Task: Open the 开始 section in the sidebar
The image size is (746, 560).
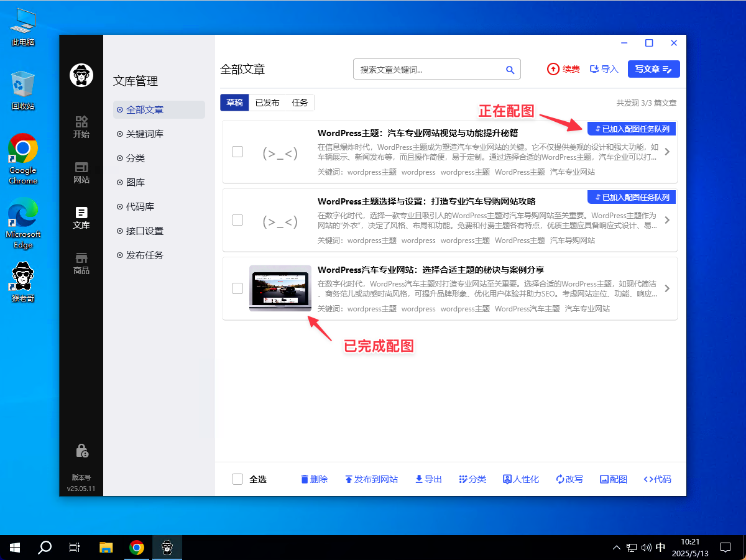Action: coord(81,127)
